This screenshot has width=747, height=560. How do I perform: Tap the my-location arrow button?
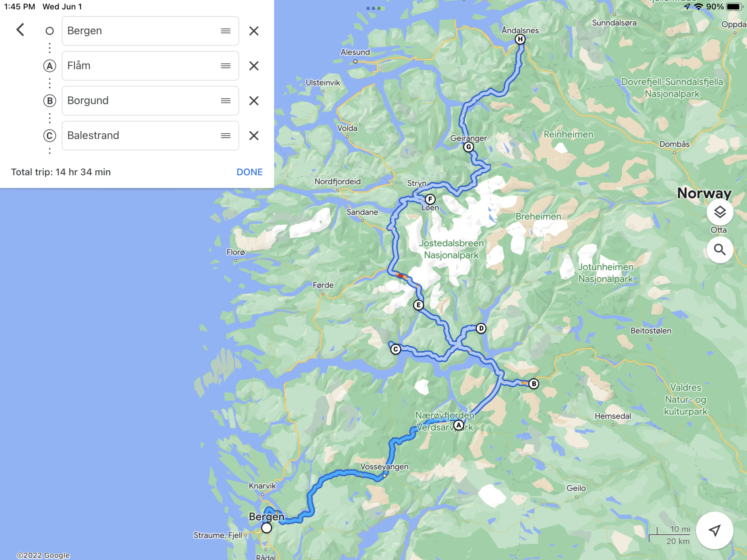click(715, 530)
